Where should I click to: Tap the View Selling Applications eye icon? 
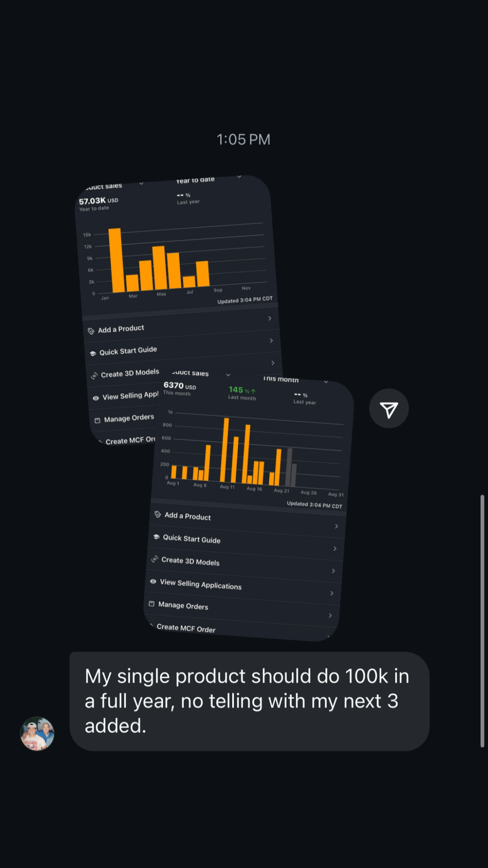click(153, 581)
